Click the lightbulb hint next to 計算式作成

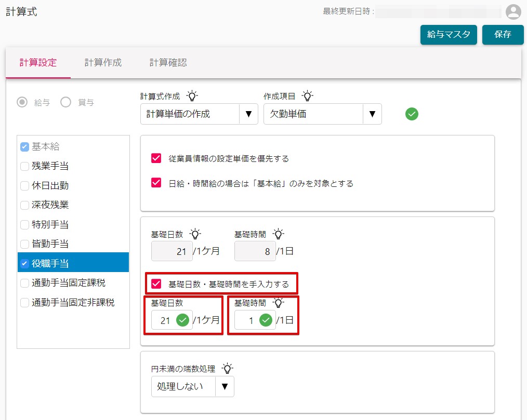coord(192,96)
